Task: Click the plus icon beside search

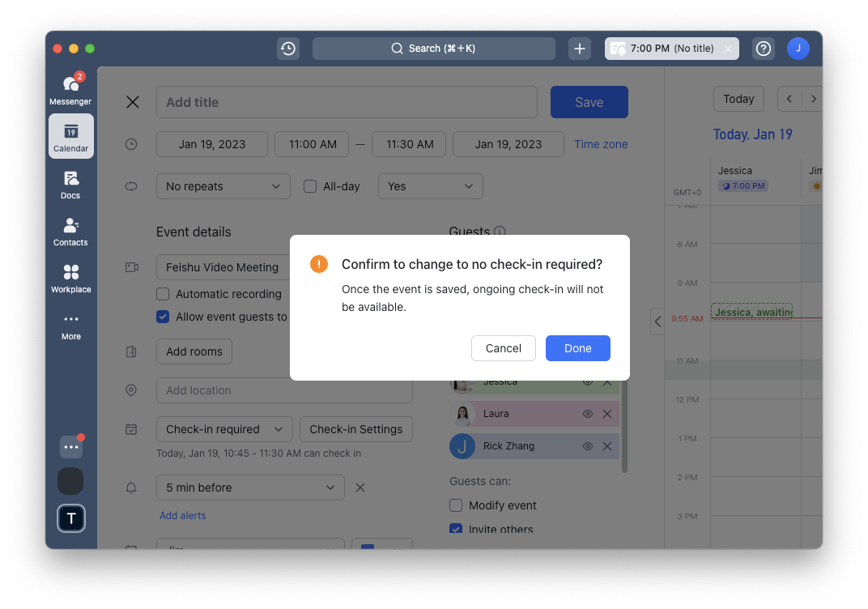Action: pyautogui.click(x=579, y=49)
